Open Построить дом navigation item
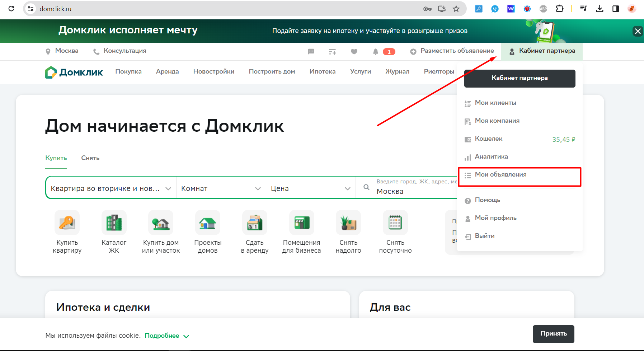 [272, 71]
